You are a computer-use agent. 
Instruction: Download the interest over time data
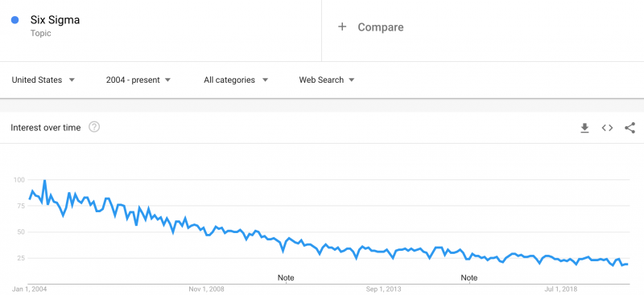pos(584,128)
